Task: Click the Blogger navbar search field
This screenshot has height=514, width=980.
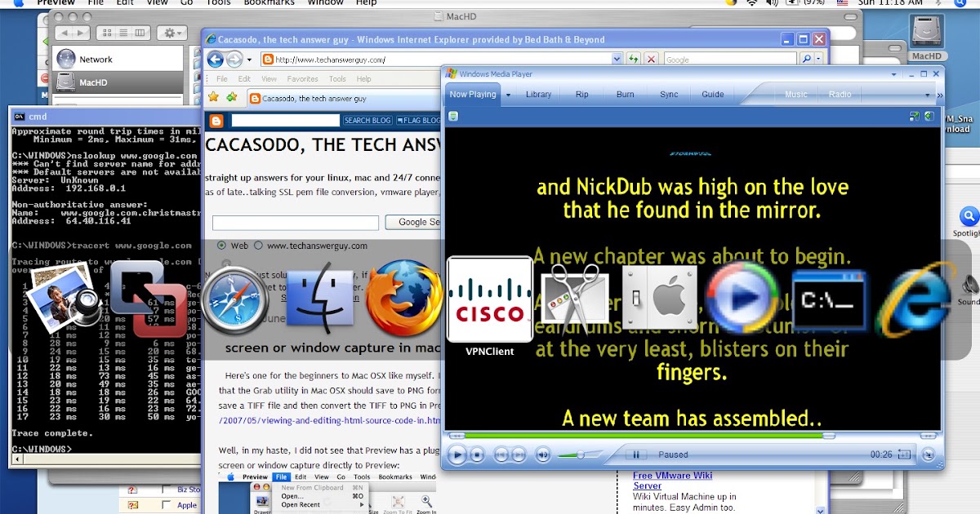Action: point(285,121)
